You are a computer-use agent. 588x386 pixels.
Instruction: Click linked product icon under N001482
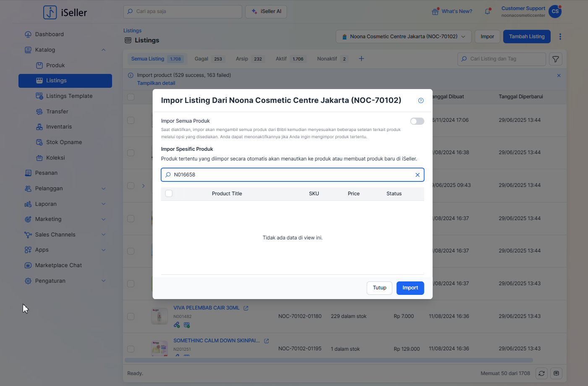point(177,325)
